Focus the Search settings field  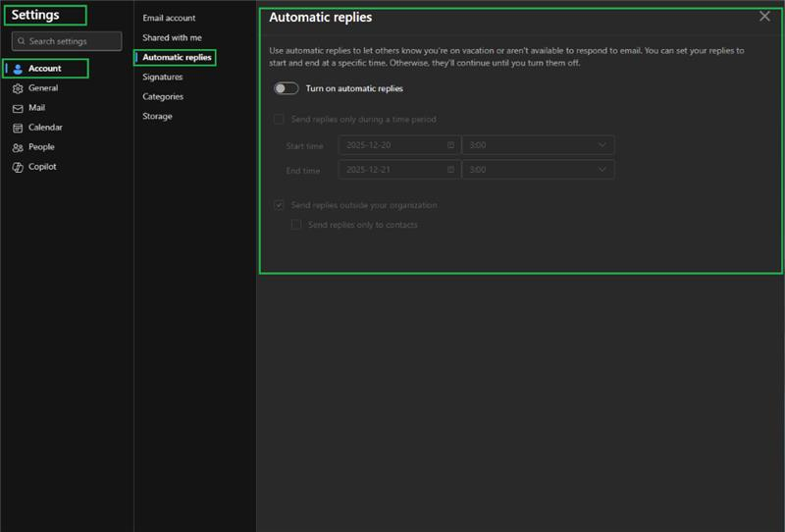point(67,41)
